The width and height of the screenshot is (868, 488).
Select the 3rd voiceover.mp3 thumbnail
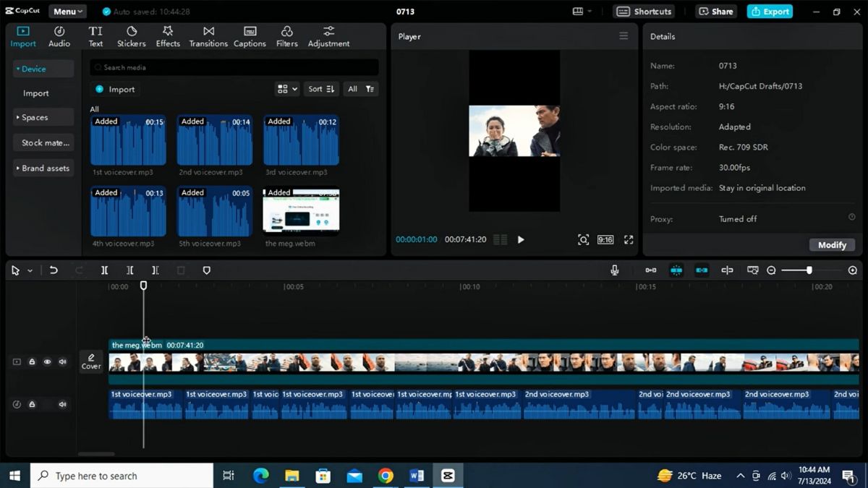point(301,140)
